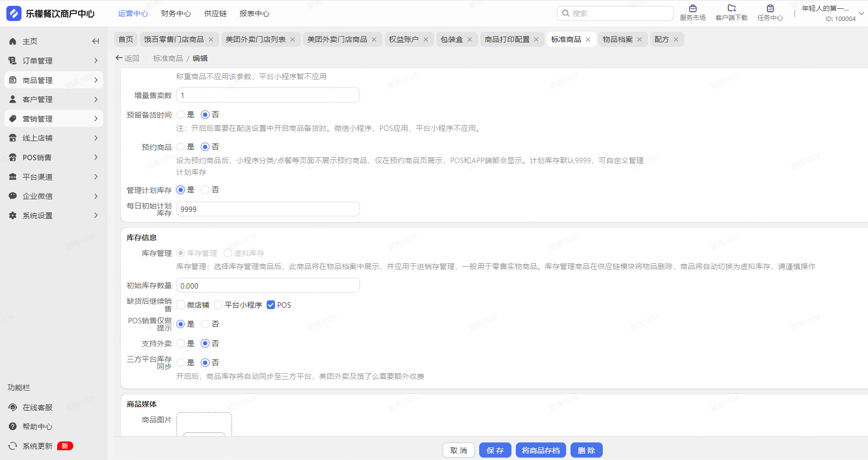Click the 每日初始计划库存 input field

coord(268,209)
